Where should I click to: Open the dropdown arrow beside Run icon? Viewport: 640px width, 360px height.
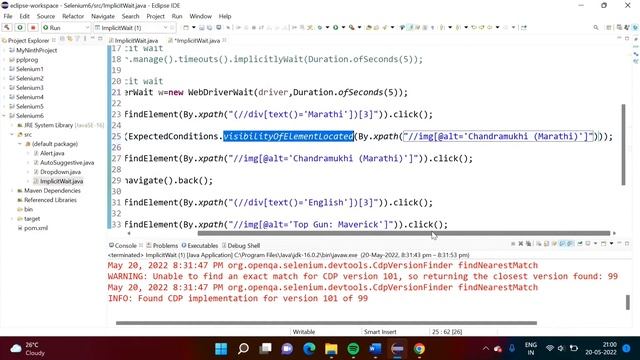tap(344, 27)
